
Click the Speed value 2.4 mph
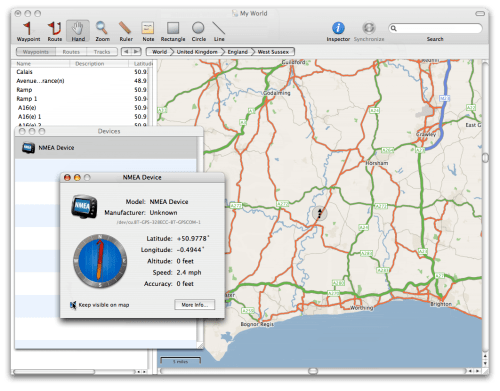click(x=189, y=272)
